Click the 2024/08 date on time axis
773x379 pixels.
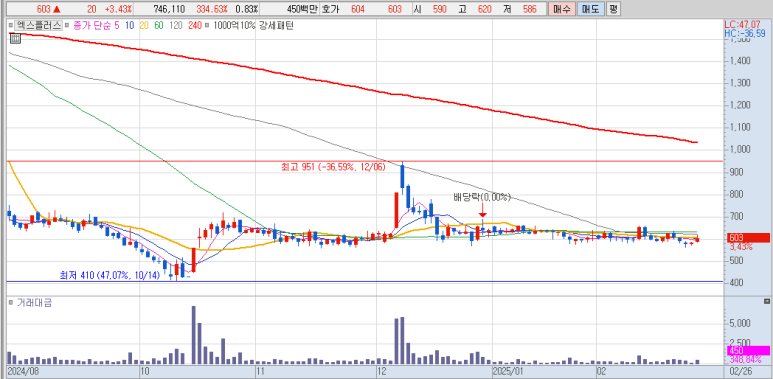(x=23, y=371)
